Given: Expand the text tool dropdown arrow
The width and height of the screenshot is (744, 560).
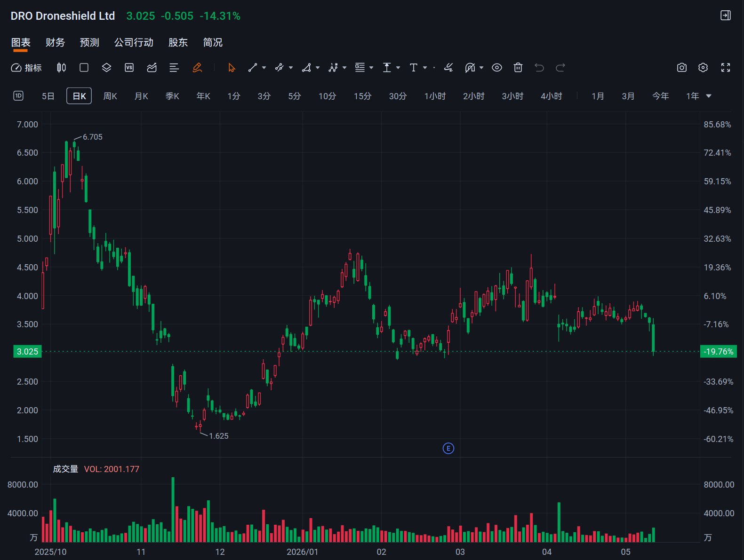Looking at the screenshot, I should click(425, 68).
